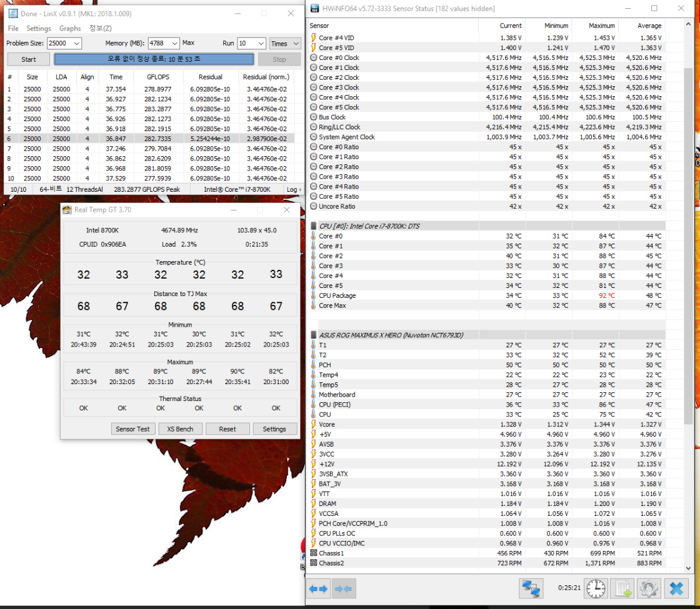Click the CPU Package maximum 92 °C value

pyautogui.click(x=606, y=295)
